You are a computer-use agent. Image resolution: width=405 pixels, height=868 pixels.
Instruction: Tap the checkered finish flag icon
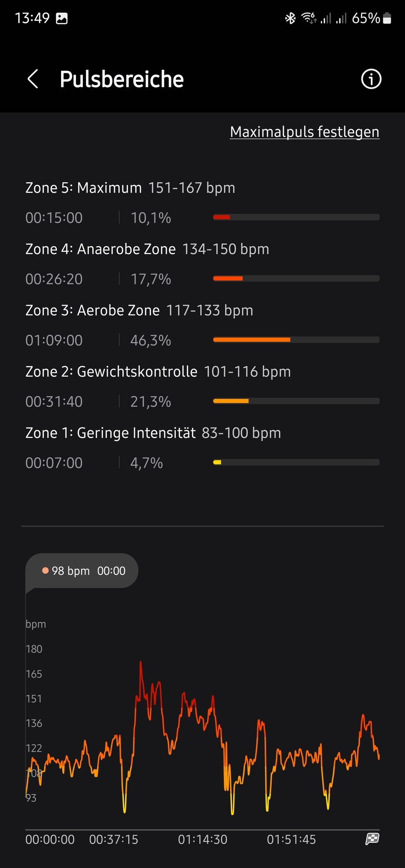click(x=372, y=839)
